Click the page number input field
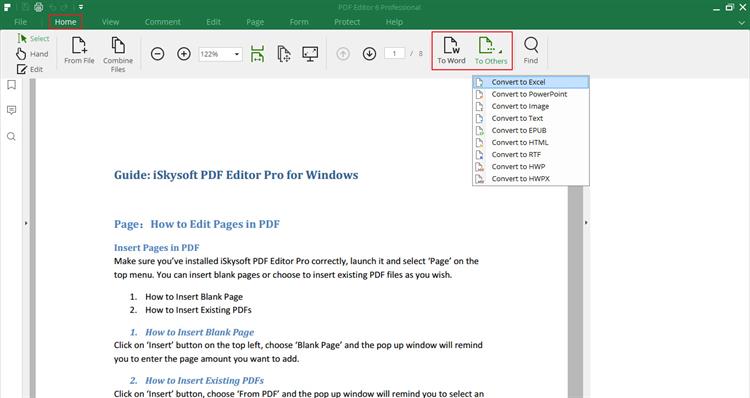This screenshot has width=750, height=398. point(395,54)
